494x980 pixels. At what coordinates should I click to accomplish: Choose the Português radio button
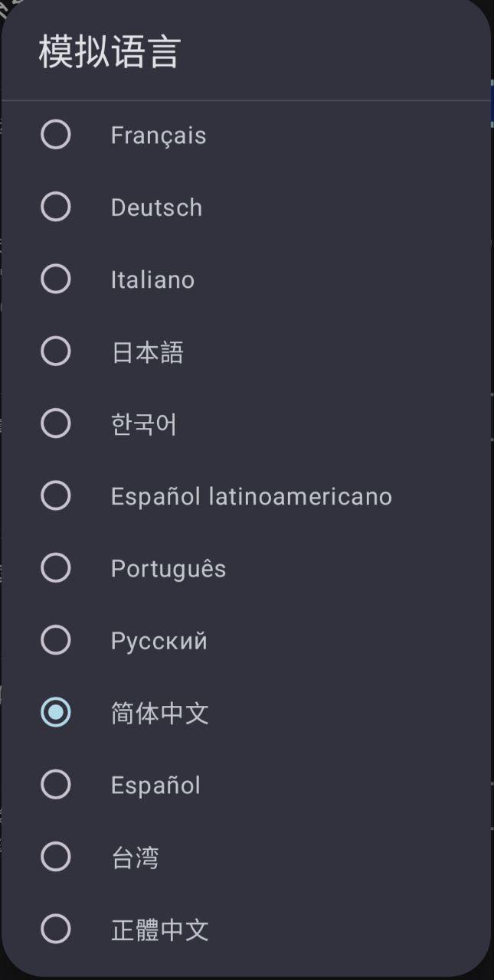(x=56, y=568)
